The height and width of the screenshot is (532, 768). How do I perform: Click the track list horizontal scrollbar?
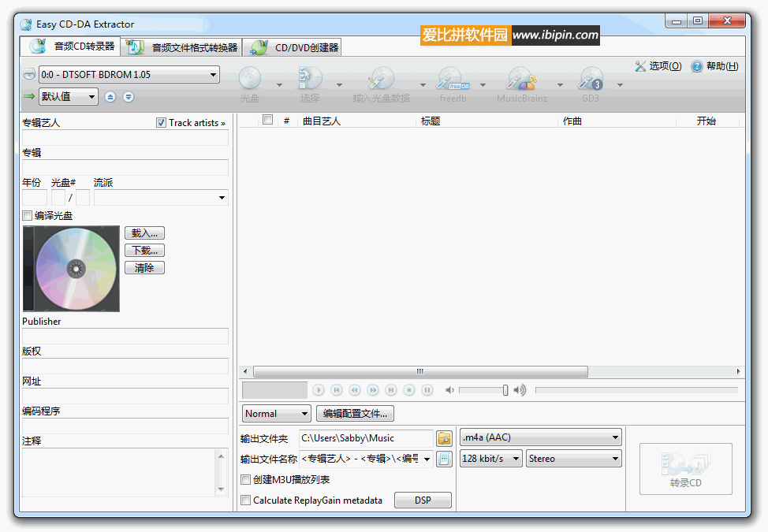coord(421,371)
